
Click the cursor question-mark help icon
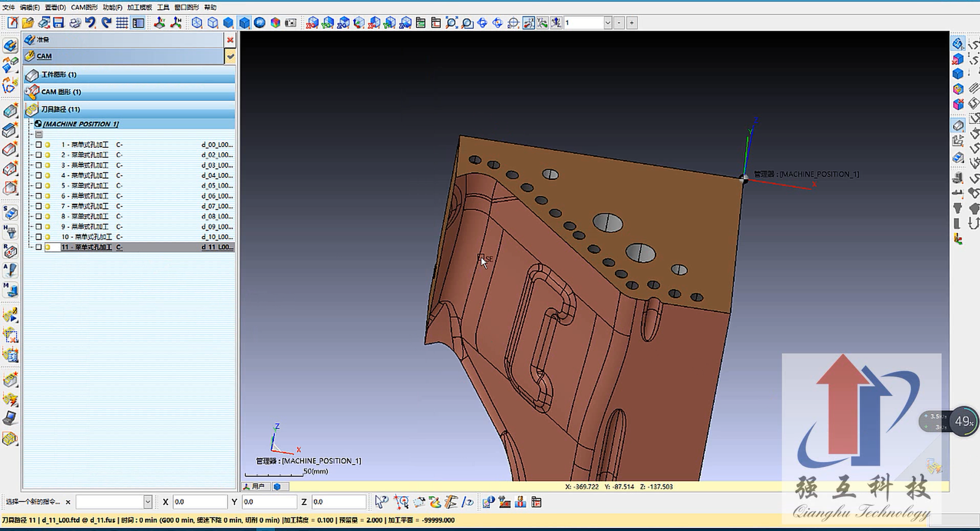[382, 502]
